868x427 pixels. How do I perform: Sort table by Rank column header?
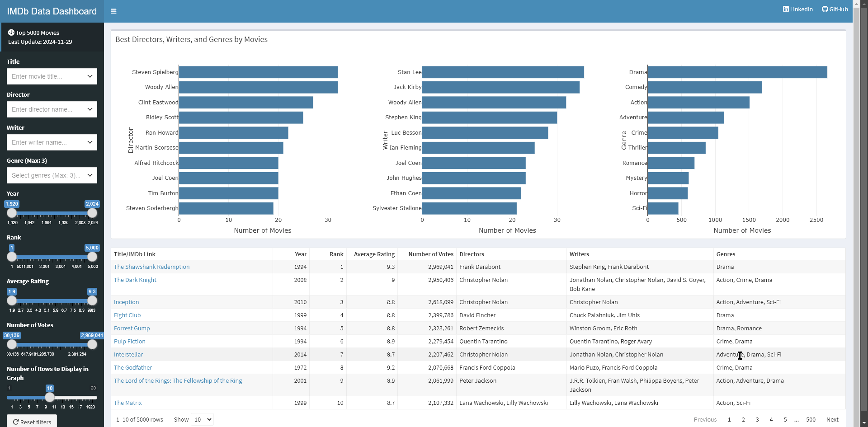328,254
